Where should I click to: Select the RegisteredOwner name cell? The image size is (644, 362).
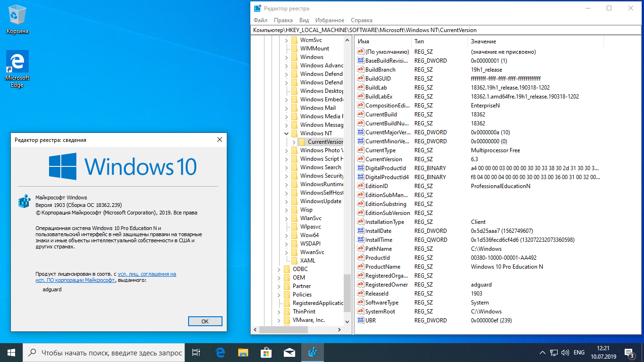[x=387, y=285]
